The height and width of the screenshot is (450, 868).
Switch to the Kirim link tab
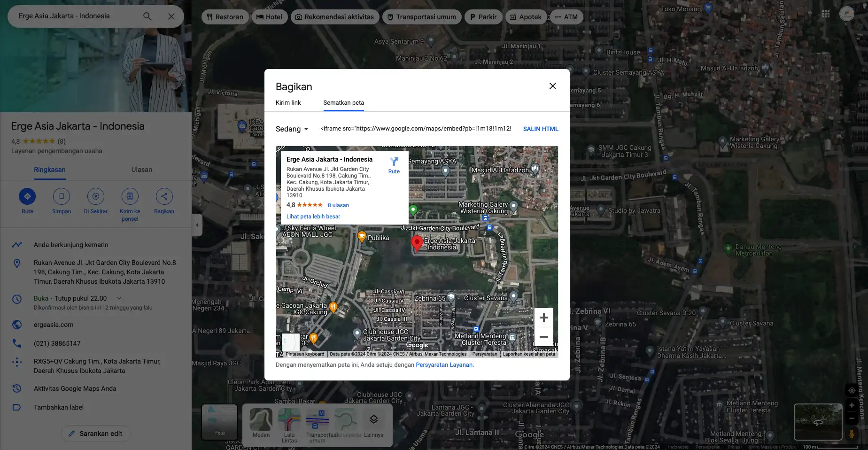click(289, 102)
